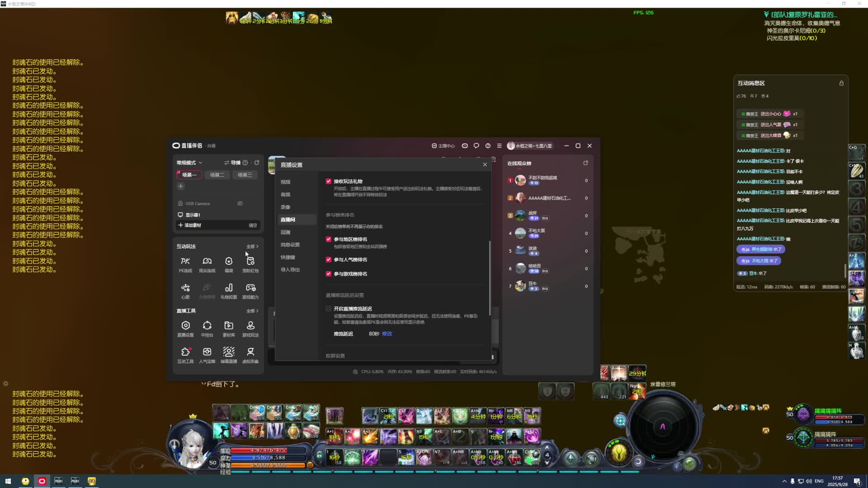
Task: Switch to 音频 settings tab
Action: [x=286, y=194]
